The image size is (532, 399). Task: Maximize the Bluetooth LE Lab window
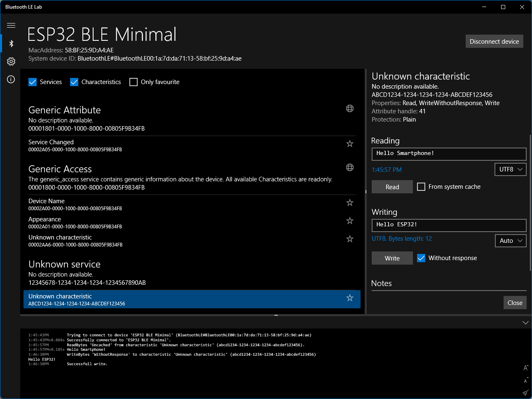click(503, 7)
